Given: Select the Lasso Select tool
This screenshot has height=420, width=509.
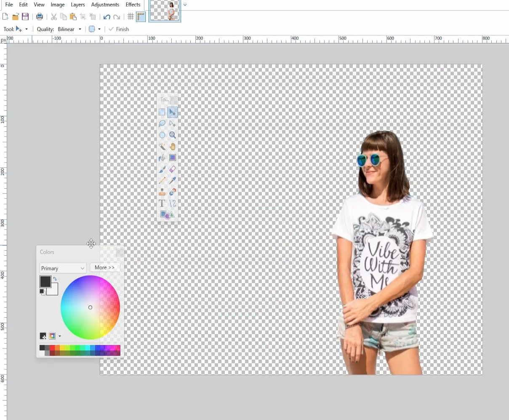Looking at the screenshot, I should [162, 123].
